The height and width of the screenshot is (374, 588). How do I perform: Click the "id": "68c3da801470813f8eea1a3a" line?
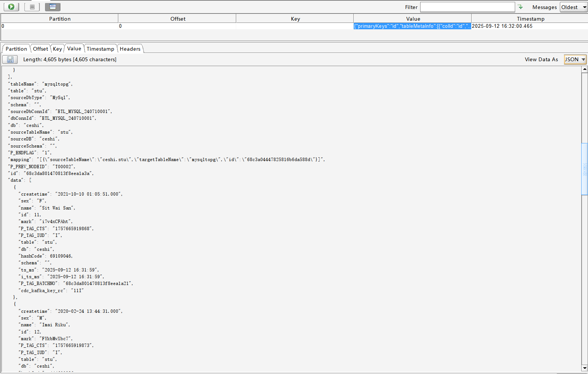click(51, 173)
